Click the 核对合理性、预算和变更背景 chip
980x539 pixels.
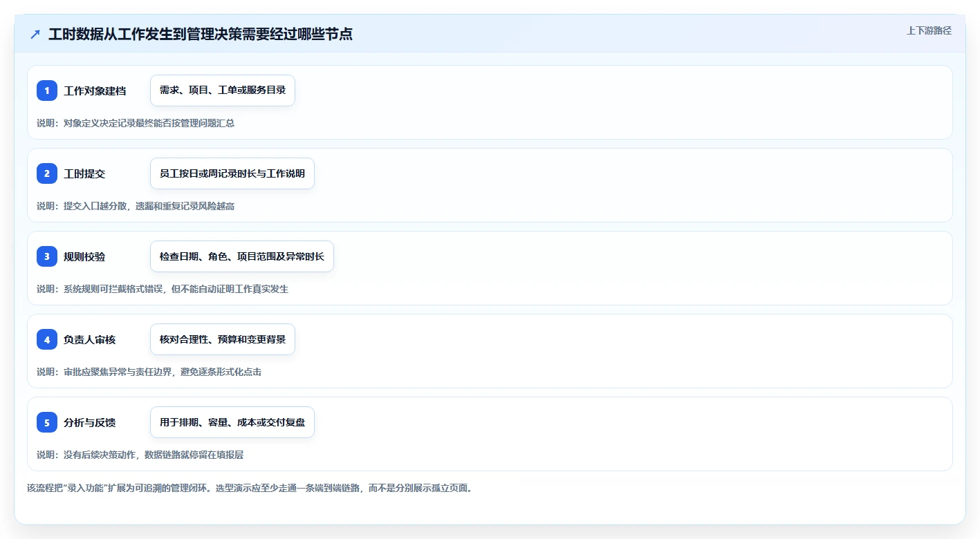point(223,339)
